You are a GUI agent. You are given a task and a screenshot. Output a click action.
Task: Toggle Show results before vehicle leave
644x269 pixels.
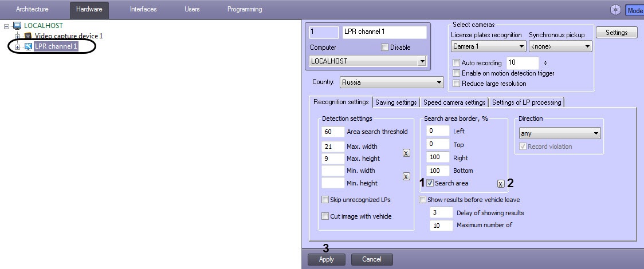(423, 200)
